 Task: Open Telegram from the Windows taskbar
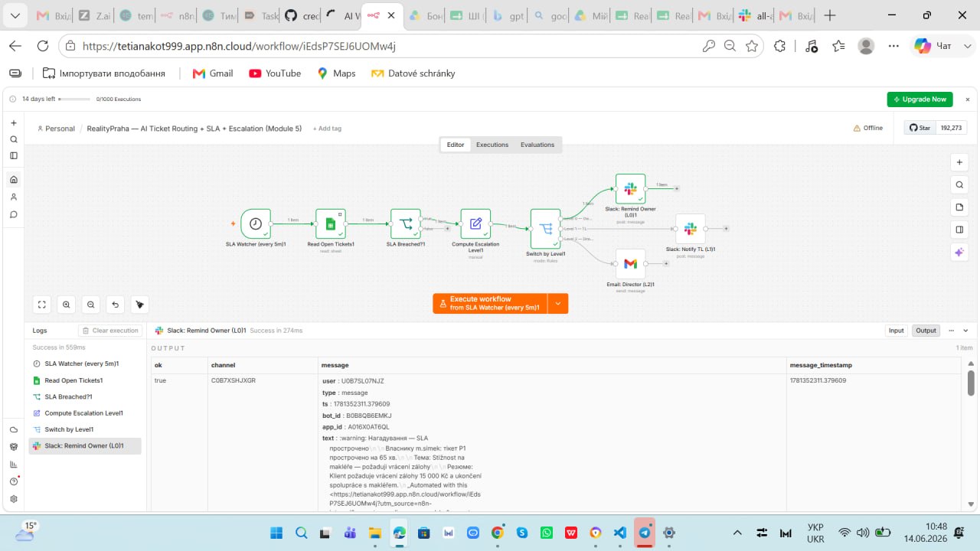(645, 533)
